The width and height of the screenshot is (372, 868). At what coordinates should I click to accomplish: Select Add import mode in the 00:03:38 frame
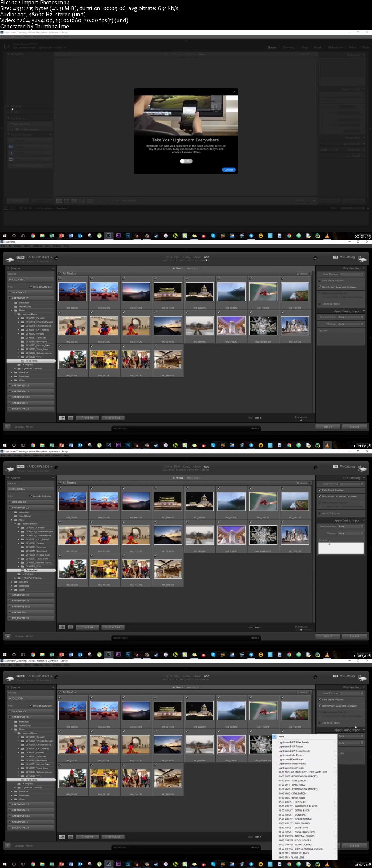click(206, 257)
